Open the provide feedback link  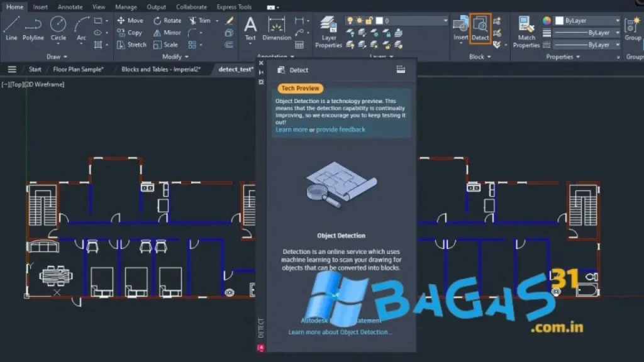(x=340, y=129)
